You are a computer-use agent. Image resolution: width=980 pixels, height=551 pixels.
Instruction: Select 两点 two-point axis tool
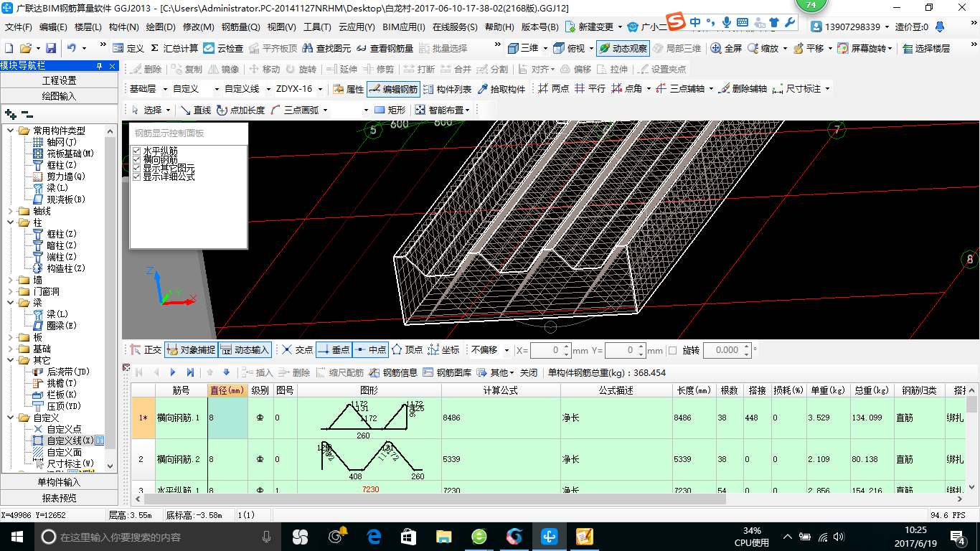[x=554, y=89]
